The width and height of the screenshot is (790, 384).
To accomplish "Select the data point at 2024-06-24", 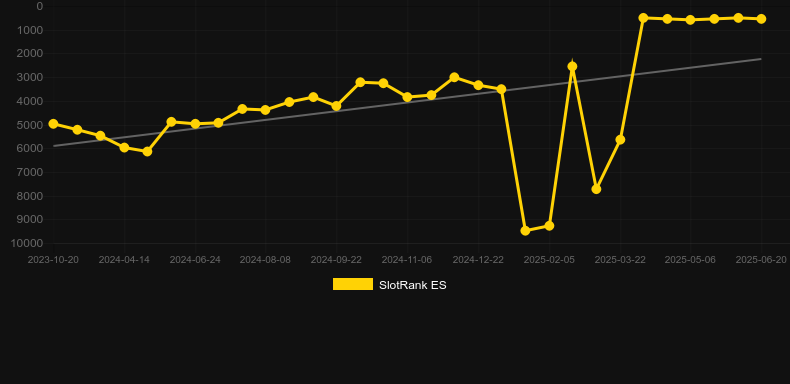I will click(x=195, y=124).
